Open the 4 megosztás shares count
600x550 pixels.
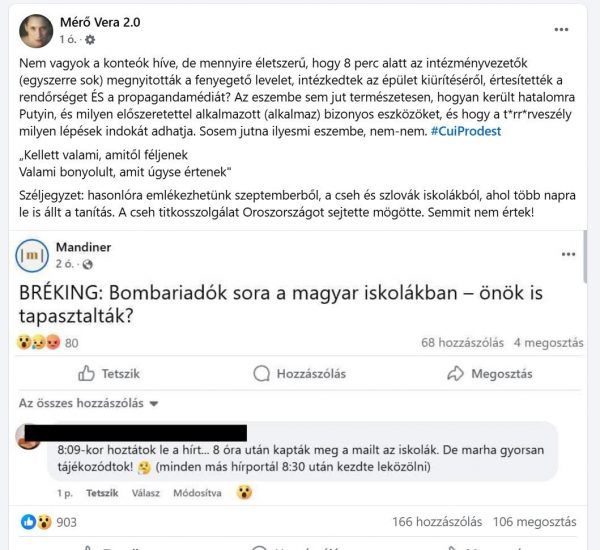point(549,343)
